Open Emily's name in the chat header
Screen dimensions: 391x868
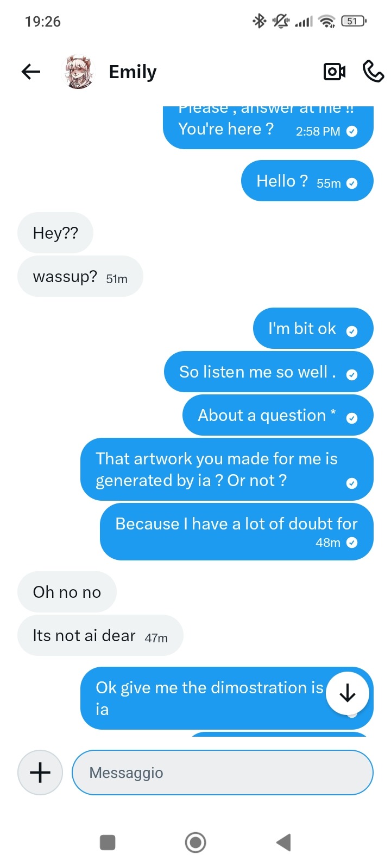coord(133,72)
